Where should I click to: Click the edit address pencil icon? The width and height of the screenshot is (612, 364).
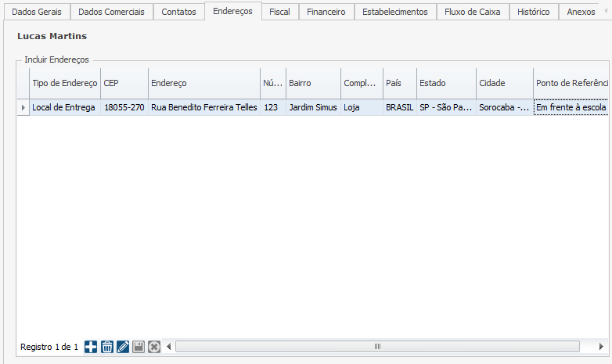(x=123, y=347)
